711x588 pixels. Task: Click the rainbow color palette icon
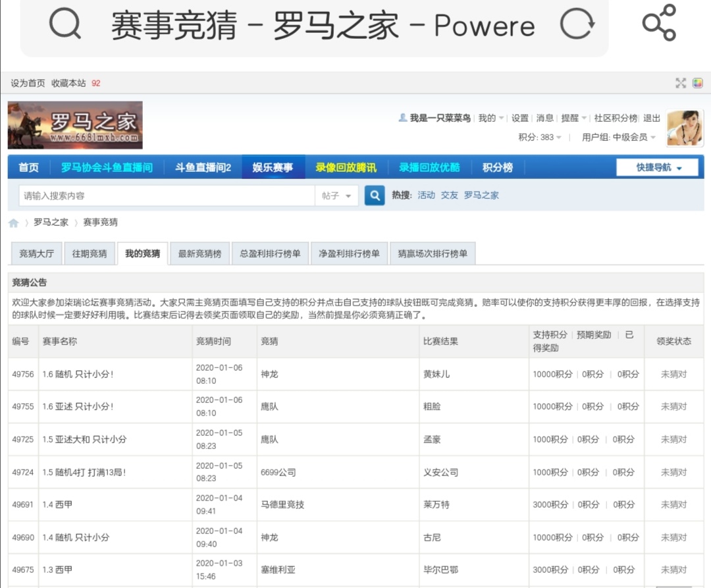click(697, 83)
